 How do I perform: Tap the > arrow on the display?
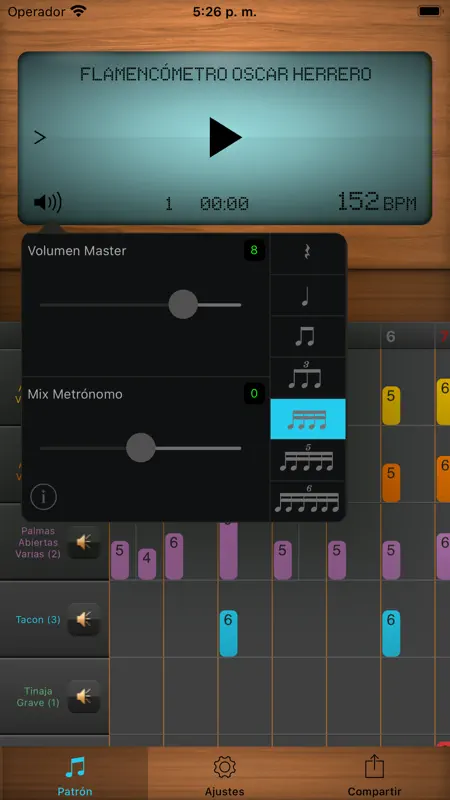[x=40, y=137]
